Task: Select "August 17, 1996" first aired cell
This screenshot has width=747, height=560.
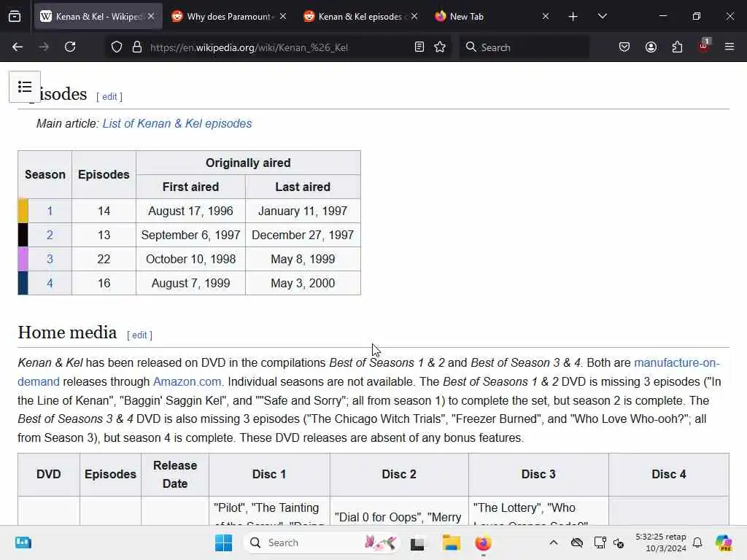Action: [190, 211]
